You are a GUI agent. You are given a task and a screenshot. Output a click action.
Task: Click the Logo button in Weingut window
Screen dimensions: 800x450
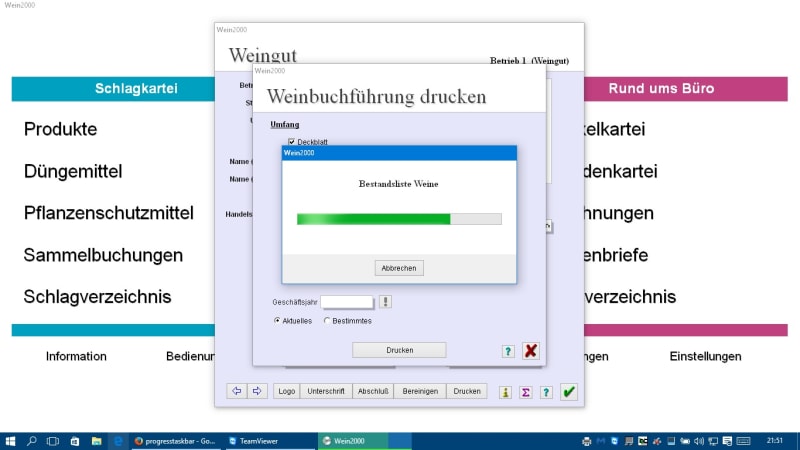287,391
